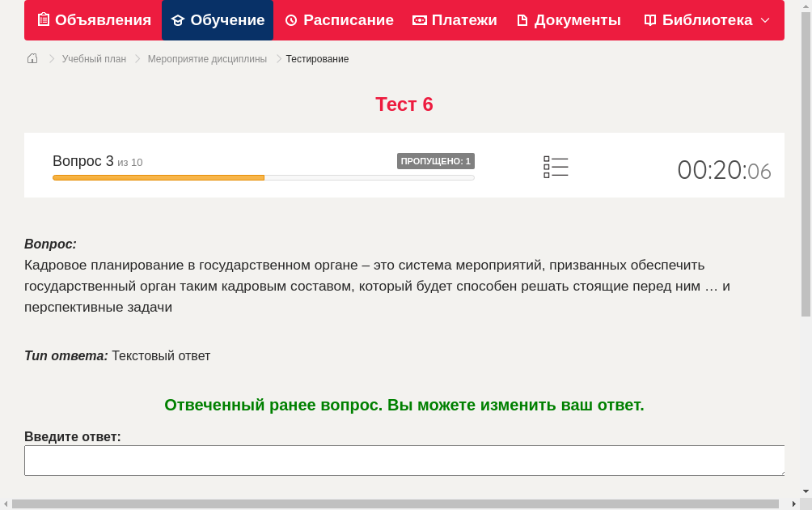Click the 00:20:06 timer display
This screenshot has width=812, height=510.
pos(724,168)
